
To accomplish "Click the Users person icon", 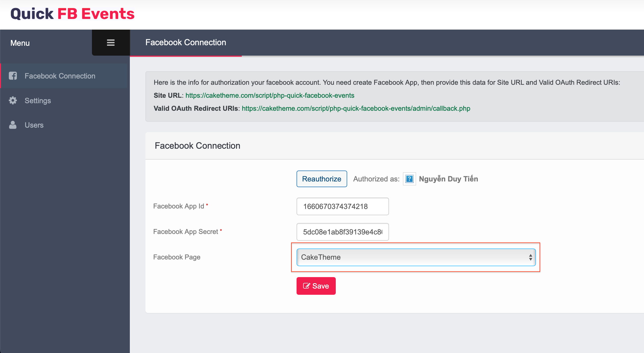I will pyautogui.click(x=13, y=125).
